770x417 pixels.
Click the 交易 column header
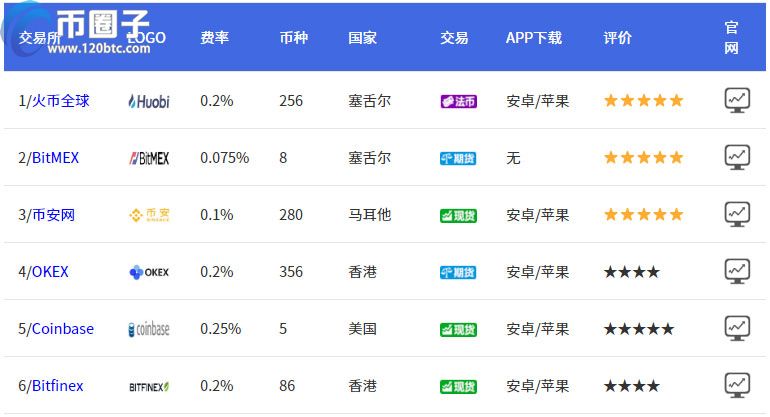pyautogui.click(x=454, y=37)
